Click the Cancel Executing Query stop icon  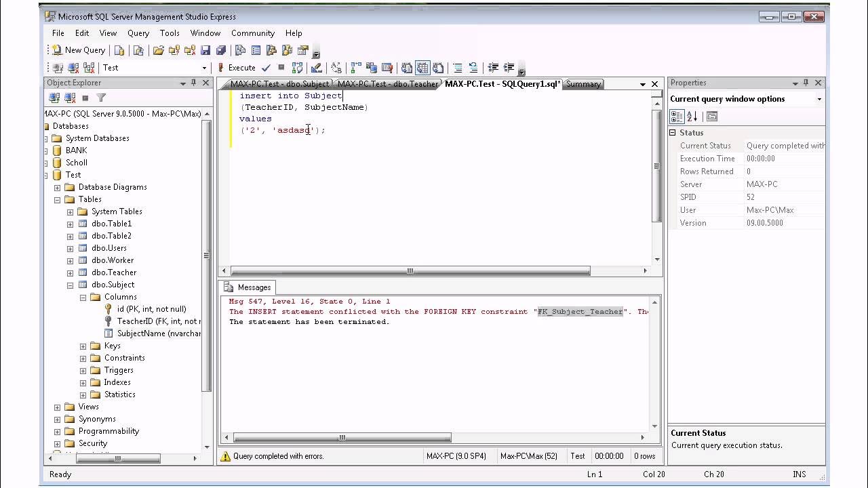pos(281,68)
